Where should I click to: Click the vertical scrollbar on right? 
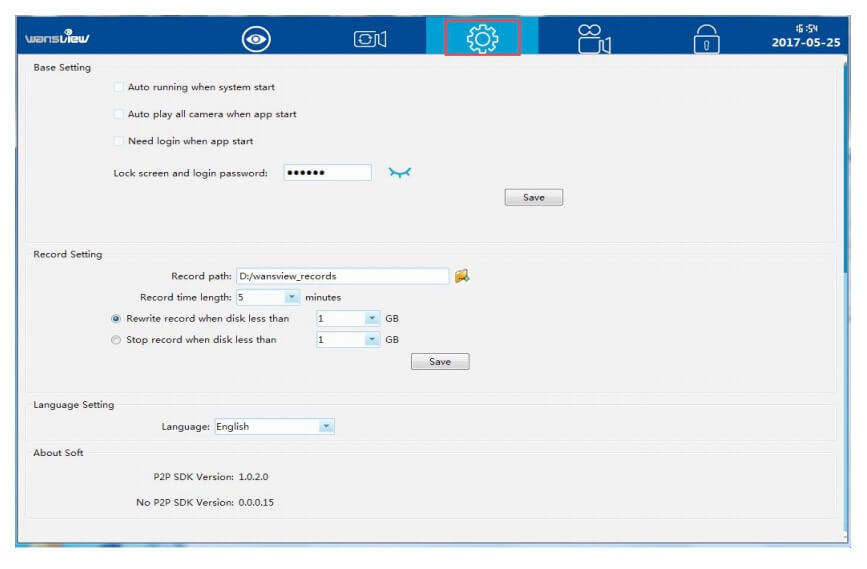point(846,169)
